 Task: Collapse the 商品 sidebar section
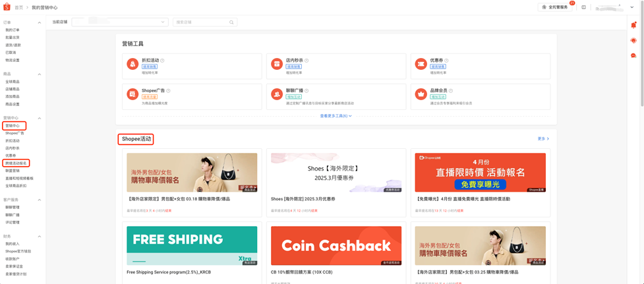(40, 74)
